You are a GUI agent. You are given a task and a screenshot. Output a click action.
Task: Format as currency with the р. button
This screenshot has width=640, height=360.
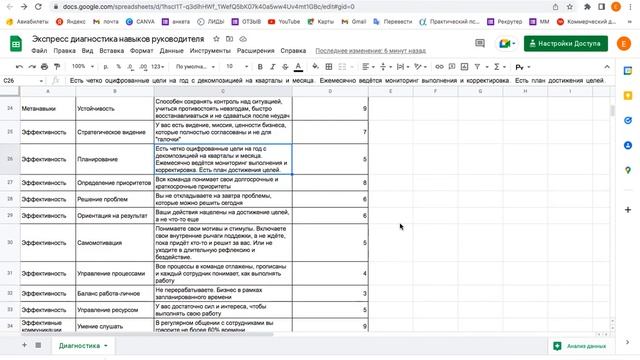coord(106,67)
